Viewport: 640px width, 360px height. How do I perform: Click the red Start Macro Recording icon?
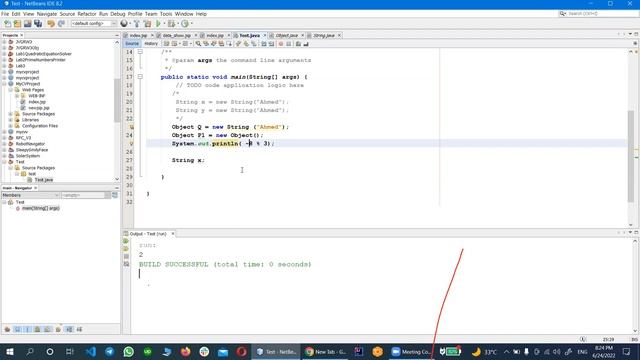pos(281,44)
